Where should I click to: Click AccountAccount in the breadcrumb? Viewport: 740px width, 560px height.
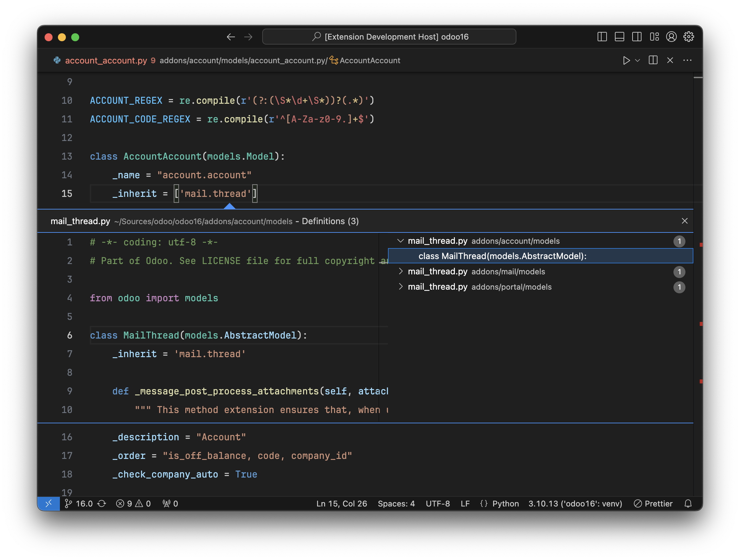click(369, 61)
